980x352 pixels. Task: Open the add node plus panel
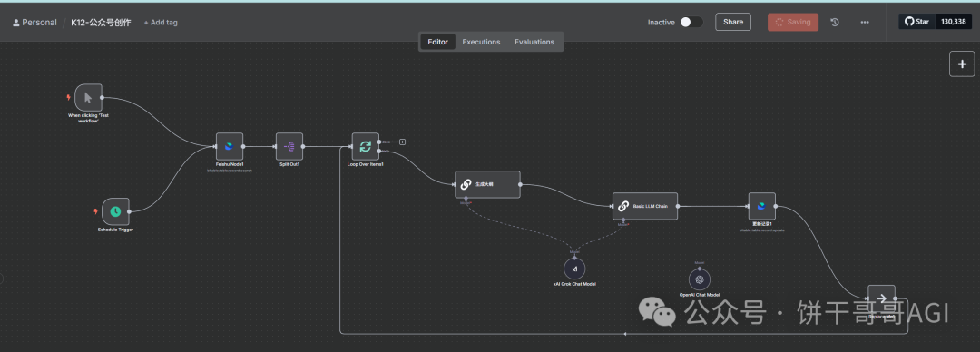(x=962, y=64)
